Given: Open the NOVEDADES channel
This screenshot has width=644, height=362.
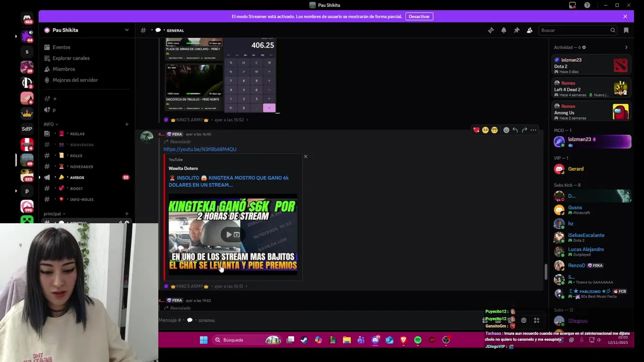Looking at the screenshot, I should tap(87, 166).
